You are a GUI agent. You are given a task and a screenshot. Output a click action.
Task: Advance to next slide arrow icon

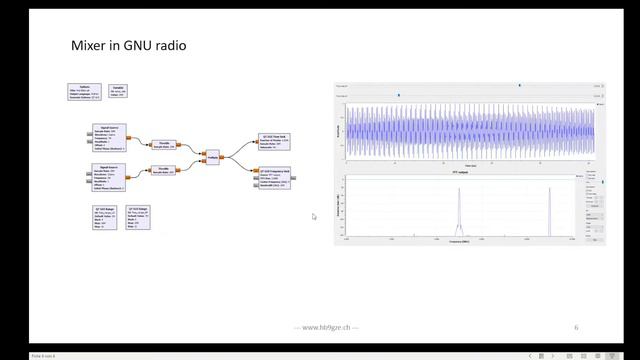click(553, 356)
